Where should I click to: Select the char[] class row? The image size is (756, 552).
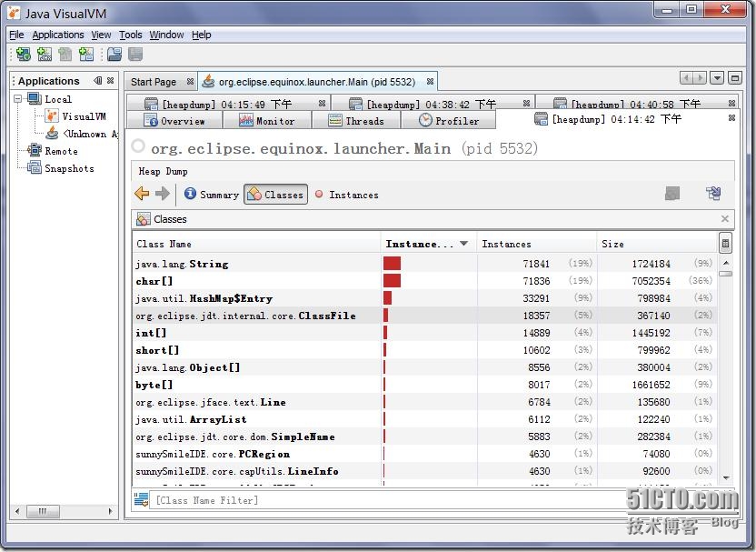click(424, 281)
